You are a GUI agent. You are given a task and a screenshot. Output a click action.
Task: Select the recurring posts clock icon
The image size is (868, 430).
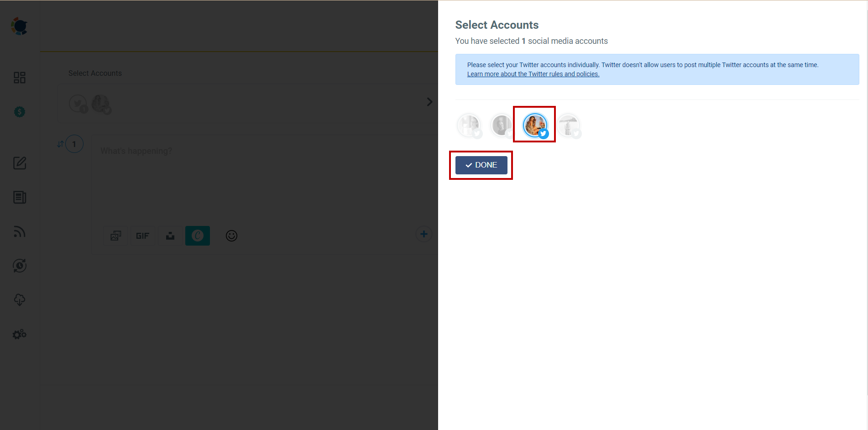pos(19,266)
